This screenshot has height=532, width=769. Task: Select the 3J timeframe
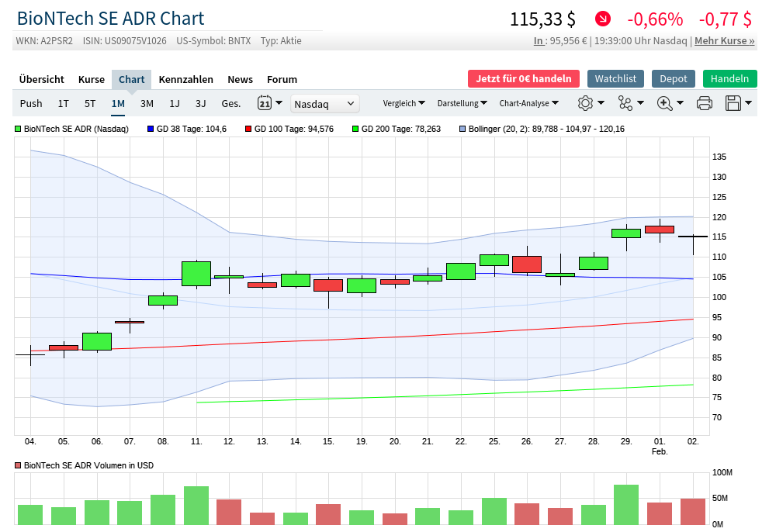[200, 103]
